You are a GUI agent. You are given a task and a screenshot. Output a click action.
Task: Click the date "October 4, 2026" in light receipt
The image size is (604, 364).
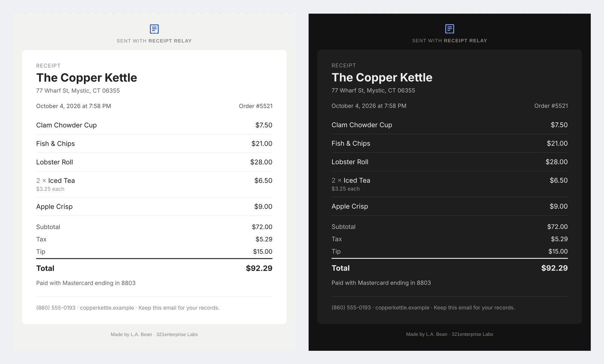58,106
